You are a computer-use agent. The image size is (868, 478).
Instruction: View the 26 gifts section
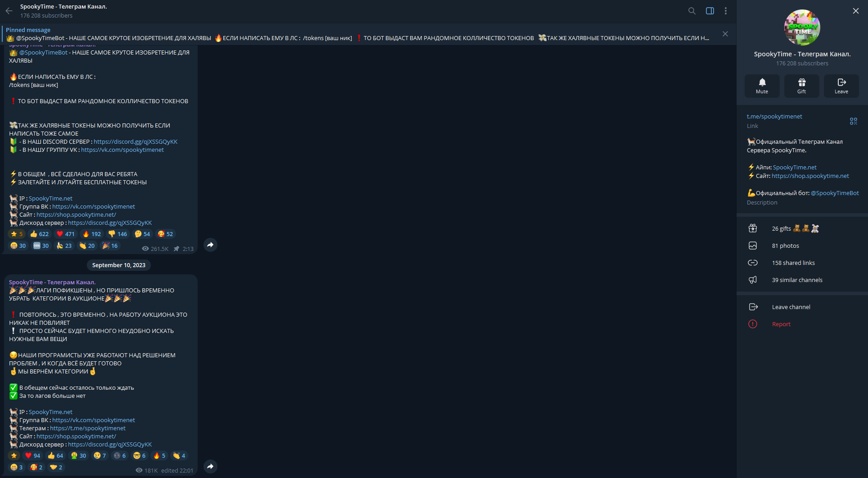(802, 228)
